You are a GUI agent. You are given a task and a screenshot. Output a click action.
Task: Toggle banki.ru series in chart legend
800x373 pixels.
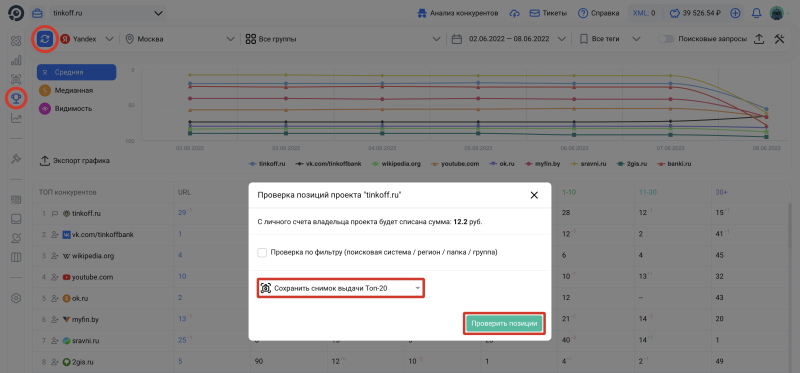tap(673, 164)
